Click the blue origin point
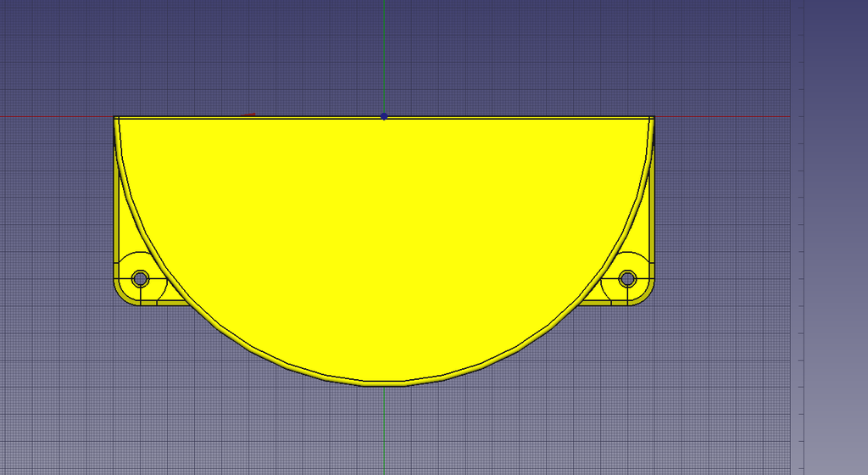The image size is (868, 475). [x=384, y=116]
